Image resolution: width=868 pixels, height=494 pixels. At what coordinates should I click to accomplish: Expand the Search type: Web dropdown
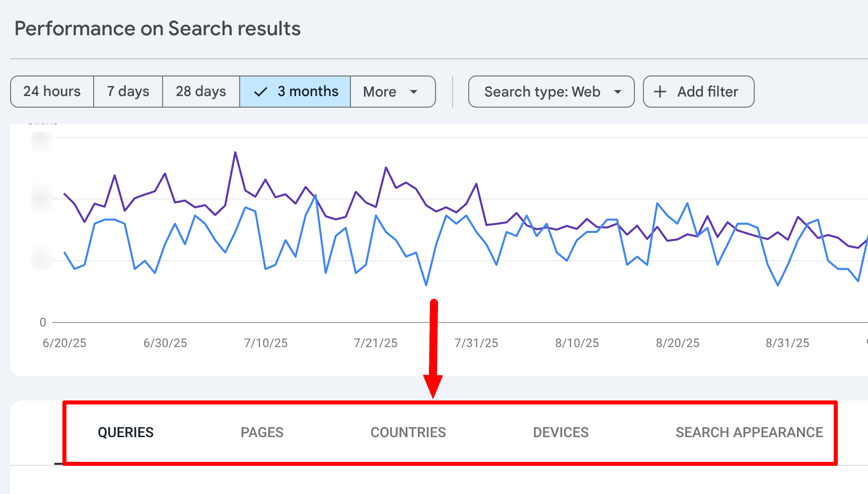[551, 92]
